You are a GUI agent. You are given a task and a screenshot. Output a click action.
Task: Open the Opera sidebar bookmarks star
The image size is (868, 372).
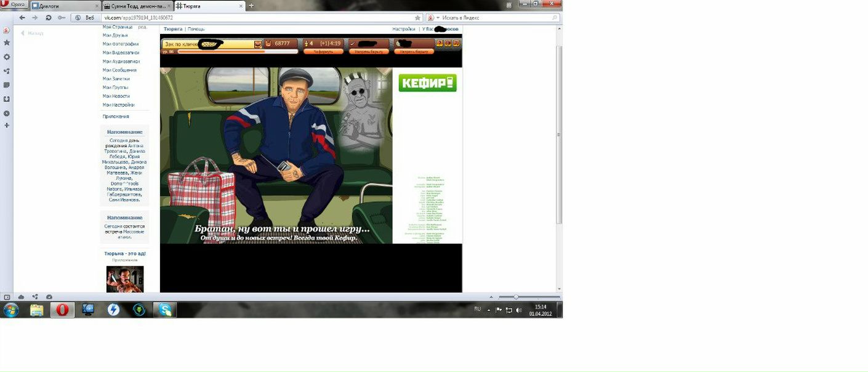click(7, 42)
